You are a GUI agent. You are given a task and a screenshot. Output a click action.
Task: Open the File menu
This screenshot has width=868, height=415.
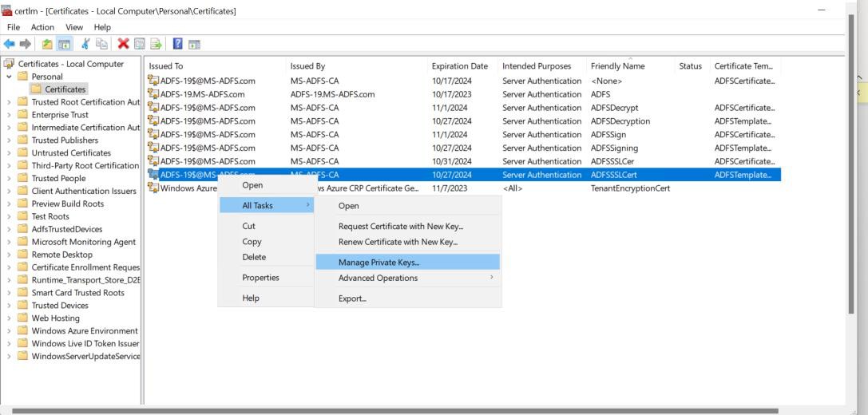tap(14, 27)
